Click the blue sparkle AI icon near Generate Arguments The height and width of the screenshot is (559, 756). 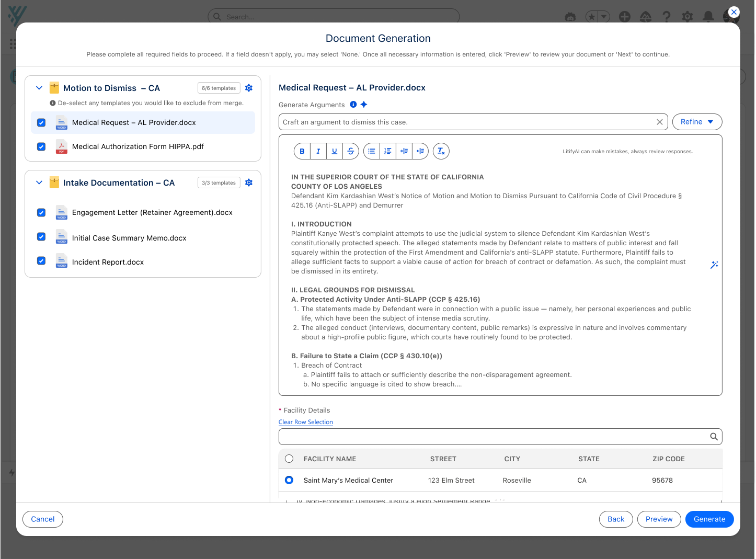click(x=364, y=105)
